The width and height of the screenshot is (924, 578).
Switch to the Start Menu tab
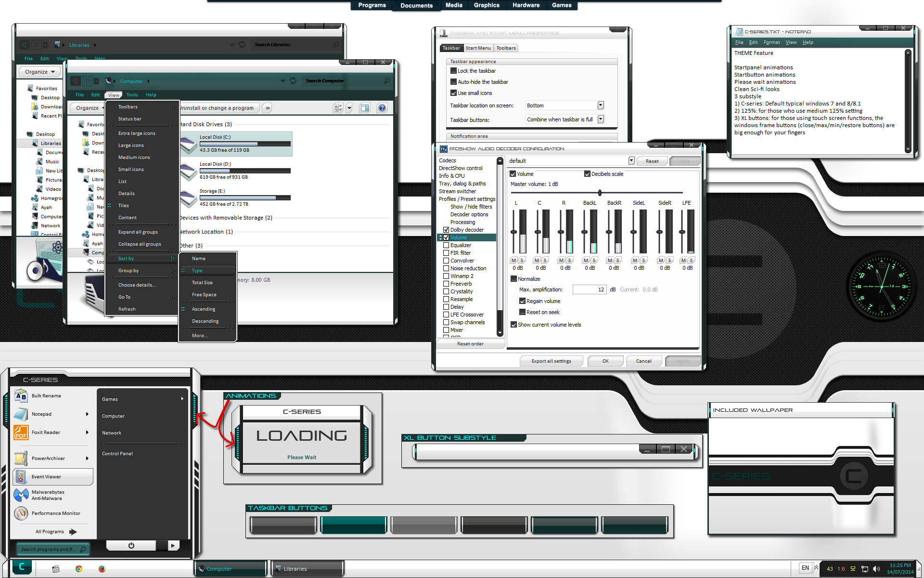(x=478, y=48)
